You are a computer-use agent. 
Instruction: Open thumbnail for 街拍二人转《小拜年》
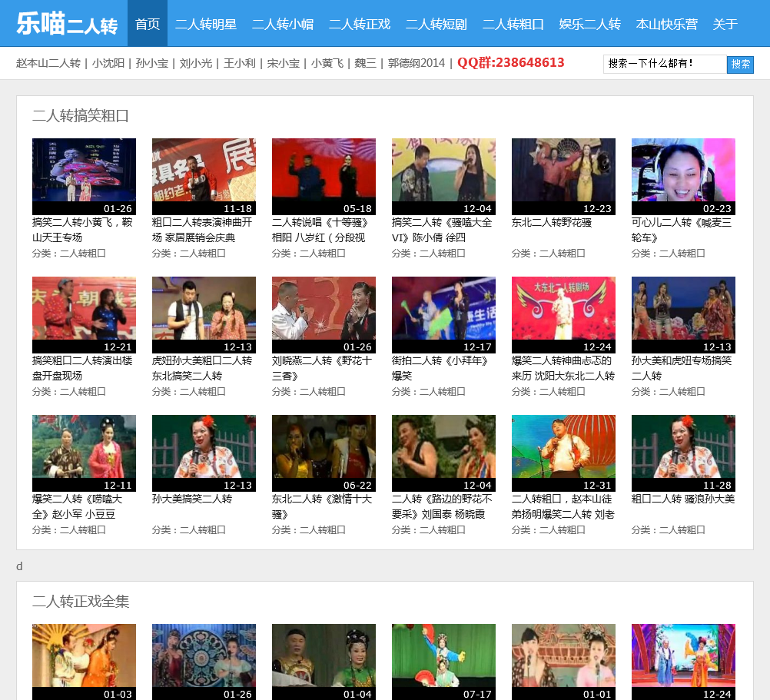[443, 315]
